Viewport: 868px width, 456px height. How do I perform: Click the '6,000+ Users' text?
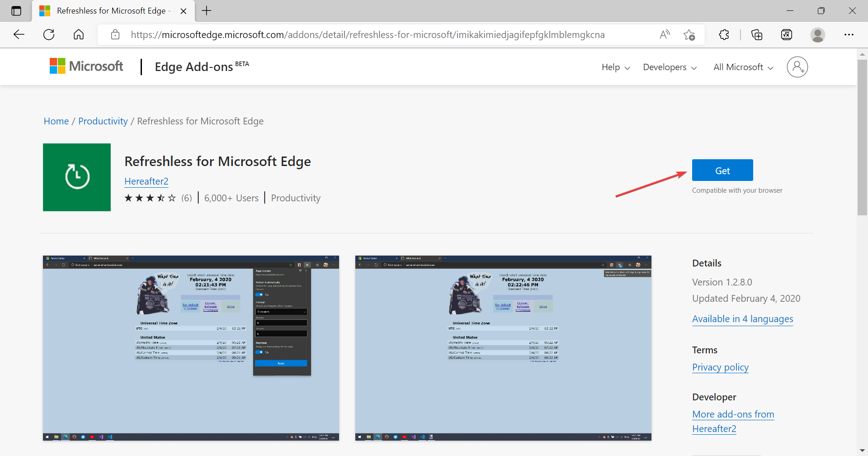coord(231,198)
